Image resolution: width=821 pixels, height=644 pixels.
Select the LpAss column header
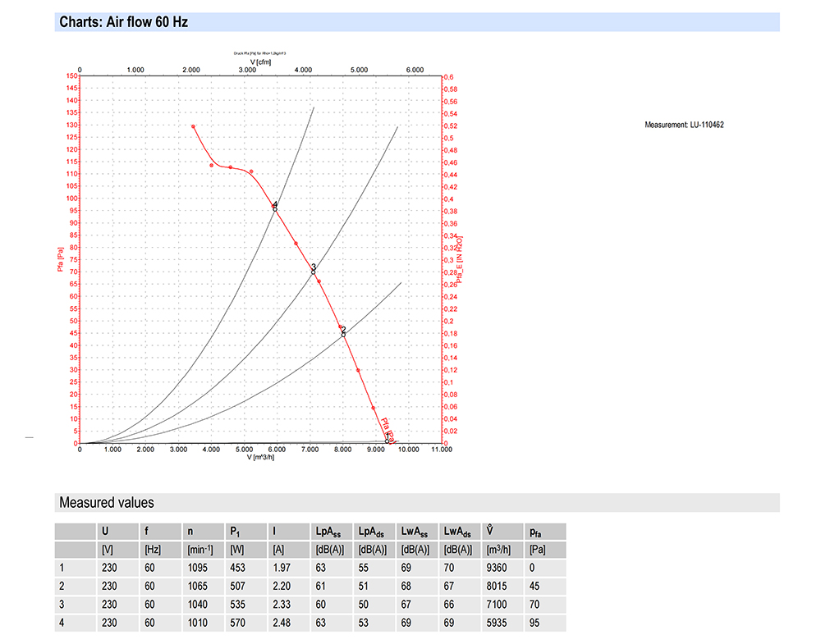(329, 531)
